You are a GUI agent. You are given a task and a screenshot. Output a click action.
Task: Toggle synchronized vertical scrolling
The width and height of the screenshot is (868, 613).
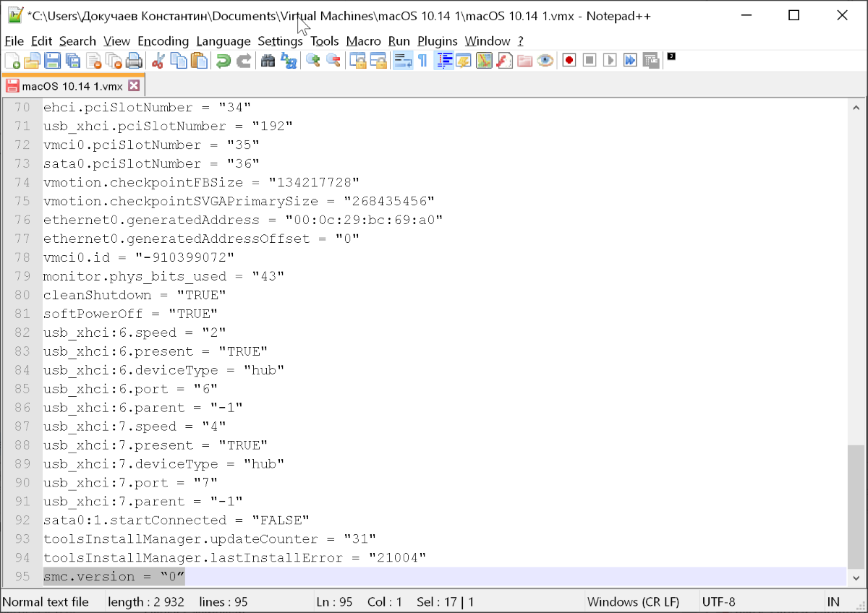(358, 61)
